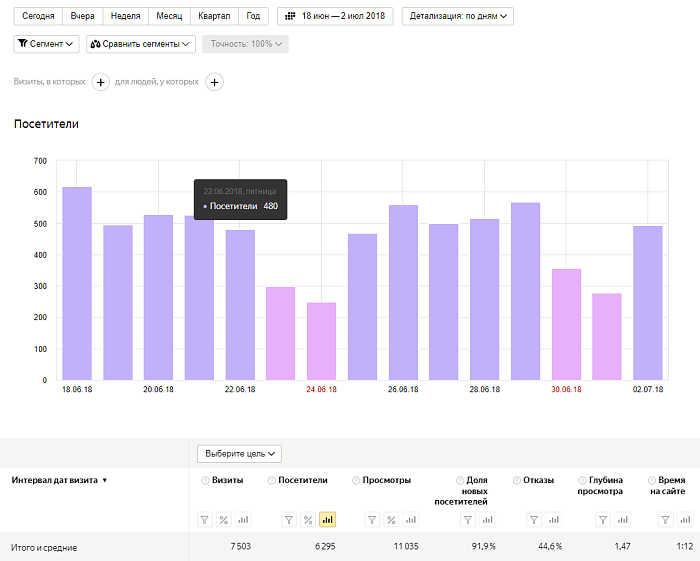This screenshot has width=700, height=561.
Task: Click filter icon under Время на сайте
Action: pos(665,520)
